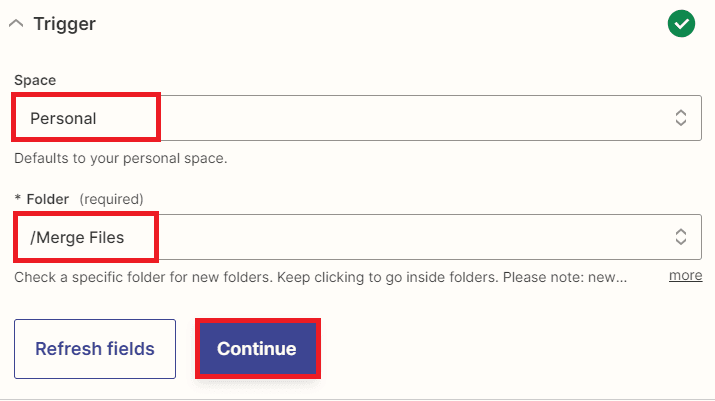The image size is (715, 401).
Task: Open the Space dropdown
Action: [400, 118]
